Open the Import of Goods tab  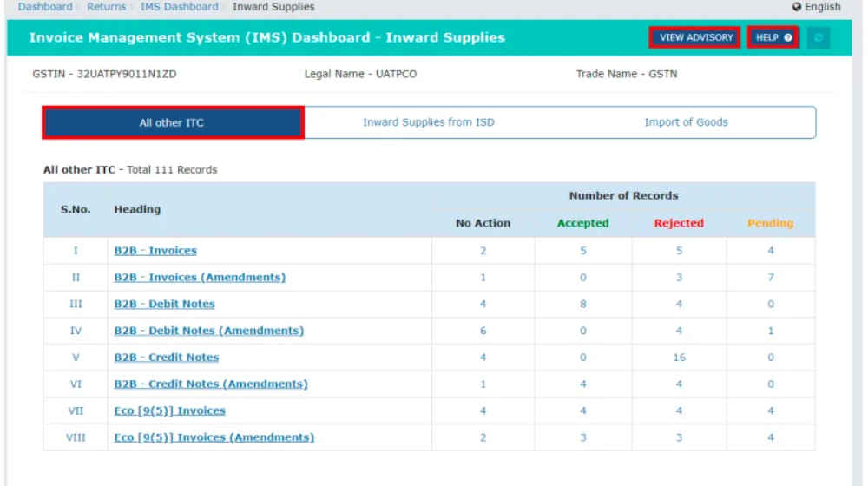click(686, 122)
